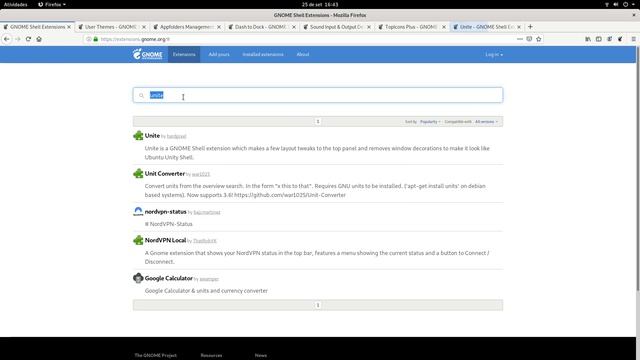Screen dimensions: 640x360
Task: Click the extensions search input field
Action: [x=318, y=95]
